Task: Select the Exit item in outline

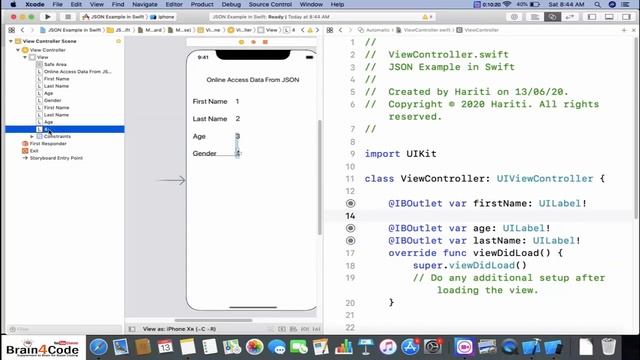Action: (34, 151)
